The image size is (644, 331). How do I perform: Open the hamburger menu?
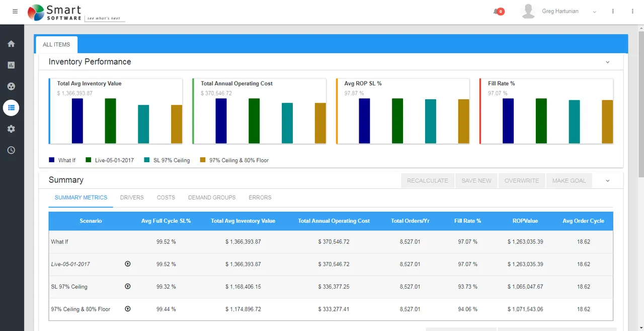pos(15,12)
